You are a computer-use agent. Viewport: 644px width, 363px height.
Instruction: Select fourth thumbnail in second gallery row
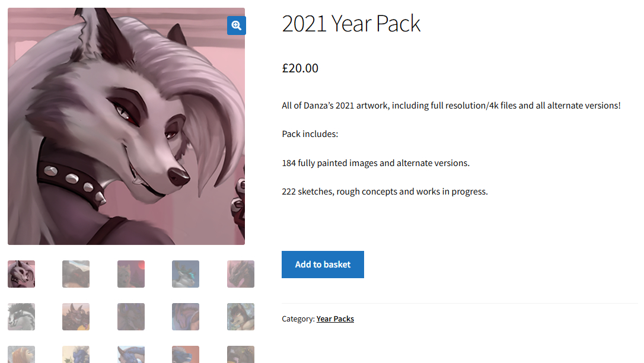pyautogui.click(x=186, y=317)
